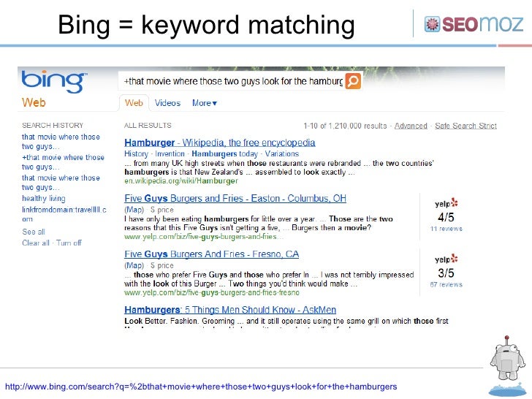Click the SEOmoz logo

(x=474, y=24)
